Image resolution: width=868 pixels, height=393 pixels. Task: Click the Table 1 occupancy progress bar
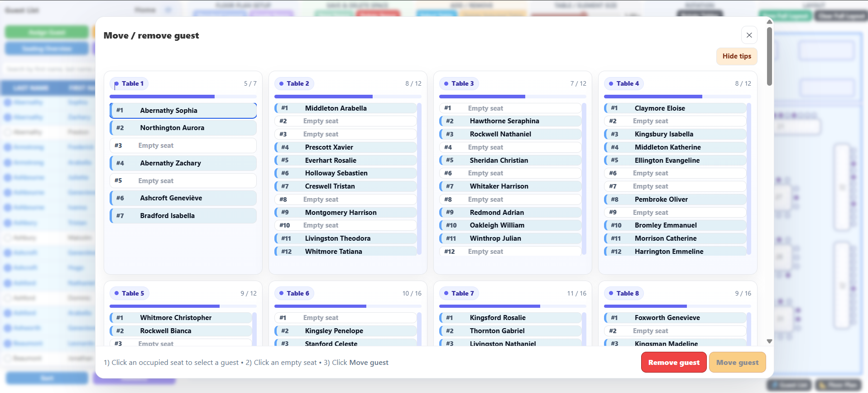pyautogui.click(x=183, y=97)
